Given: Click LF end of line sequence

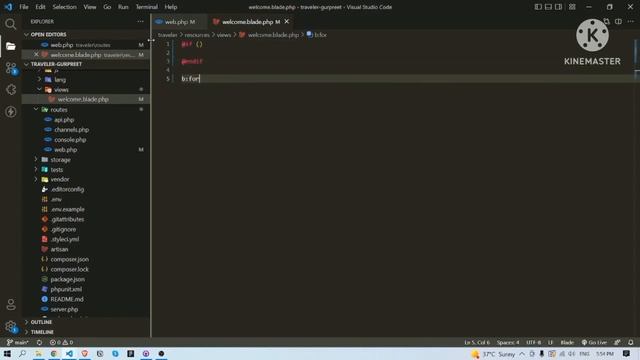Looking at the screenshot, I should (550, 342).
